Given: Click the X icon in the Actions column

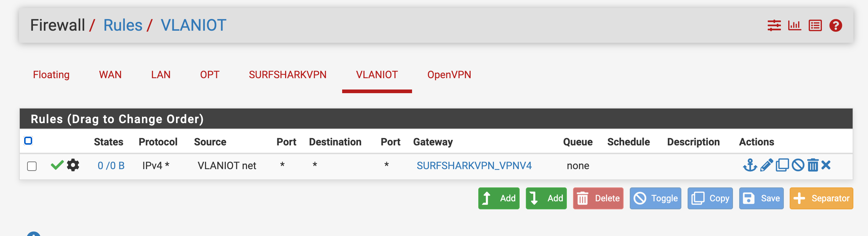Looking at the screenshot, I should pyautogui.click(x=826, y=165).
